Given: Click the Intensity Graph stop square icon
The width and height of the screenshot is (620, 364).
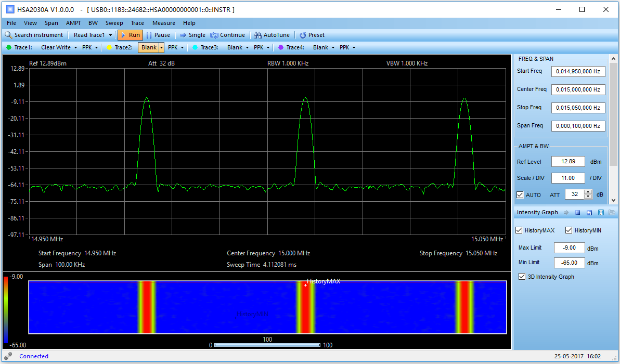Looking at the screenshot, I should [x=577, y=212].
